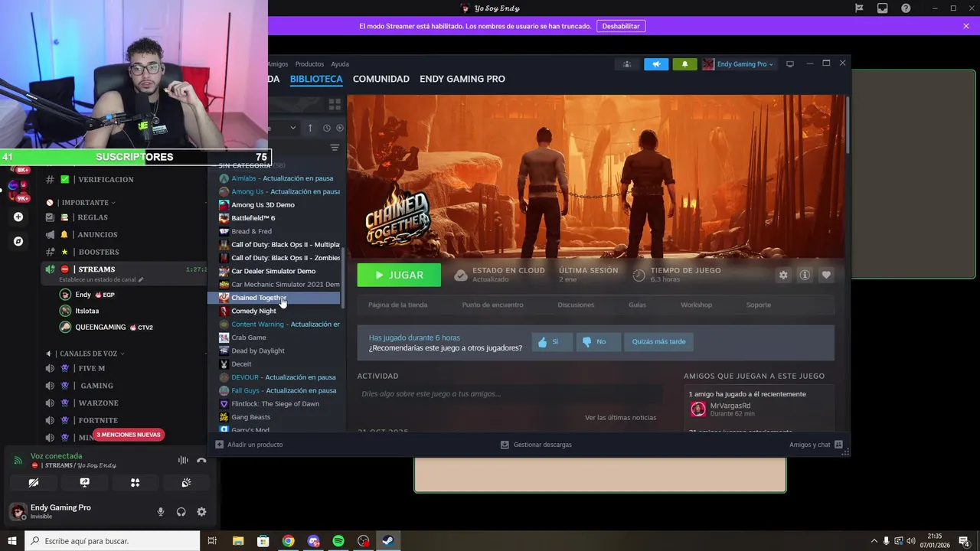
Task: Switch library to grid view icon
Action: tap(335, 104)
